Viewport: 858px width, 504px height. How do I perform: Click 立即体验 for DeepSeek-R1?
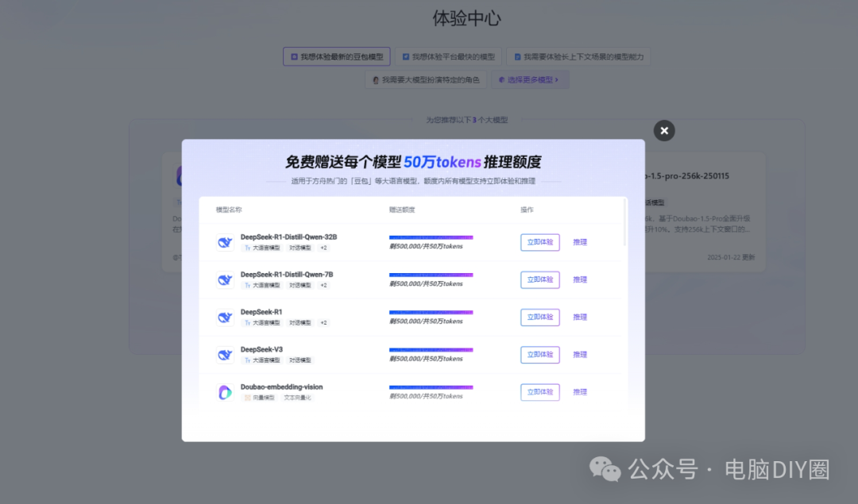[539, 317]
